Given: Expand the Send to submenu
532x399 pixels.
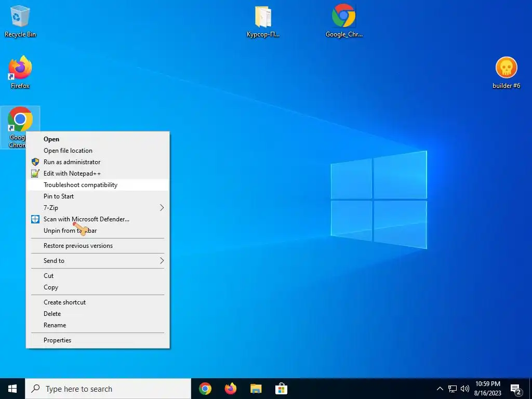Looking at the screenshot, I should tap(98, 261).
